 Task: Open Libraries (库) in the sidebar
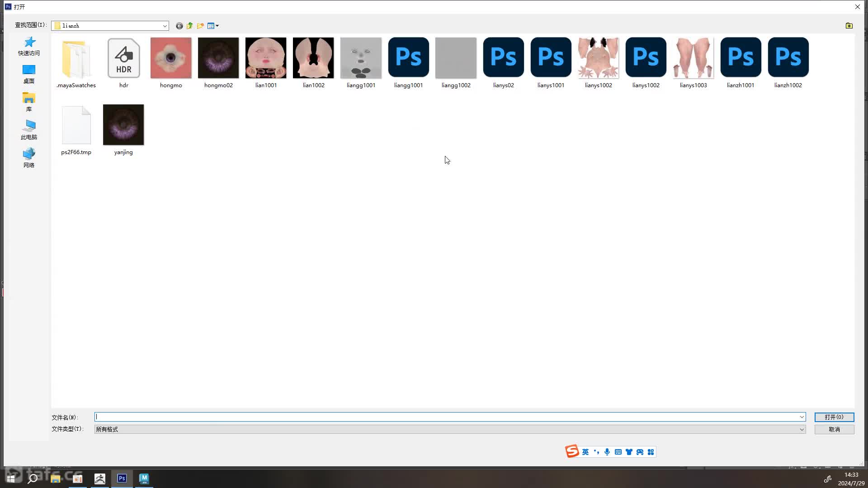point(29,103)
